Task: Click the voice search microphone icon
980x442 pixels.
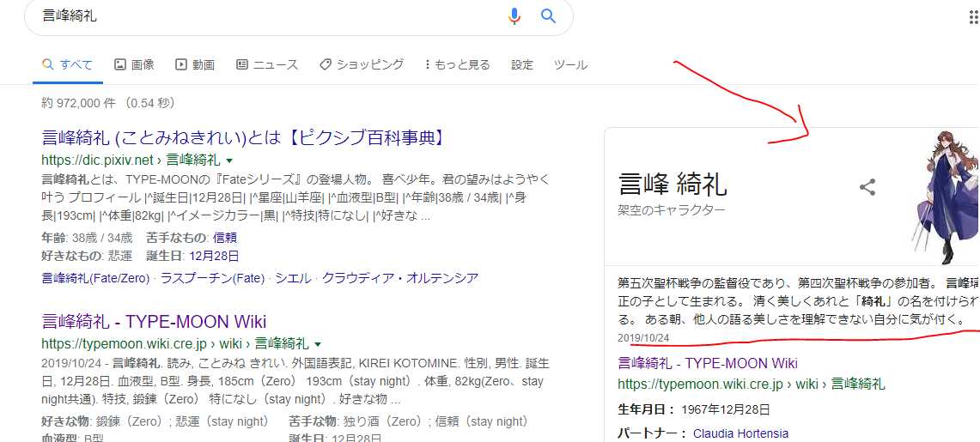Action: point(514,15)
